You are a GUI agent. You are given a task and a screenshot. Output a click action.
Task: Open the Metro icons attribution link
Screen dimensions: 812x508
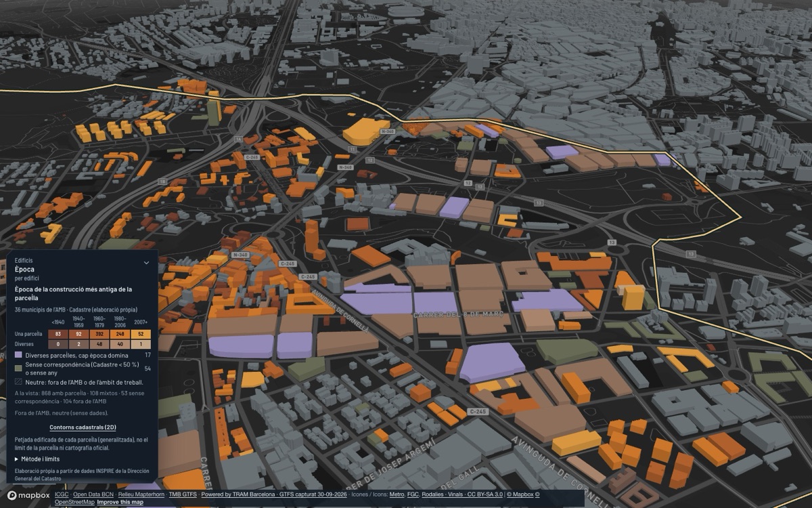coord(397,494)
